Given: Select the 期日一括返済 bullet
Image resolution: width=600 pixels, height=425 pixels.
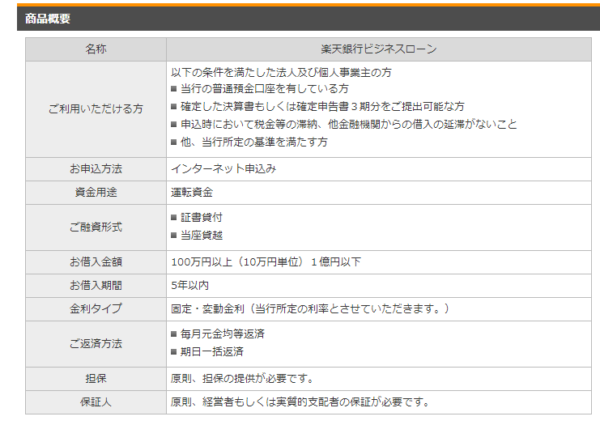Looking at the screenshot, I should pos(207,352).
